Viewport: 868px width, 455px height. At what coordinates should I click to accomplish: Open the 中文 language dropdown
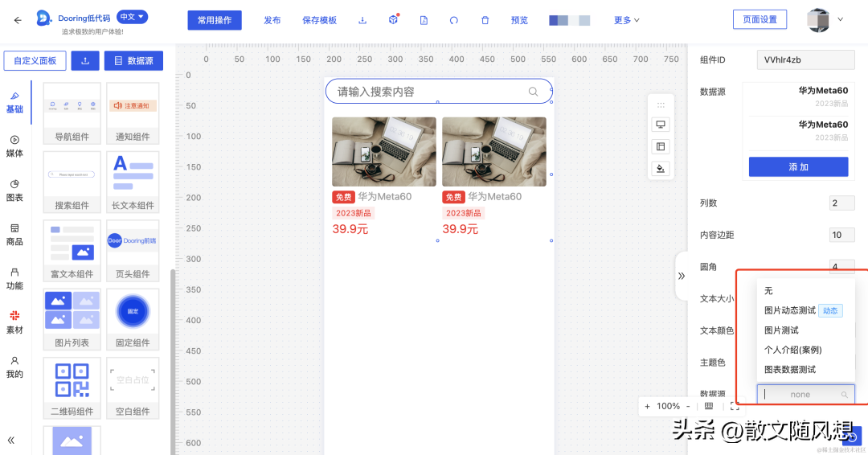click(x=133, y=17)
